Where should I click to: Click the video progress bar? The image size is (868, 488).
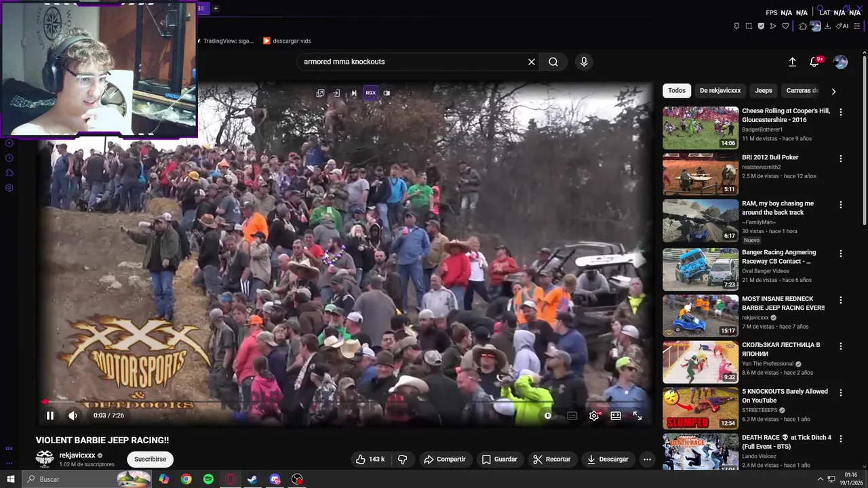(x=344, y=401)
